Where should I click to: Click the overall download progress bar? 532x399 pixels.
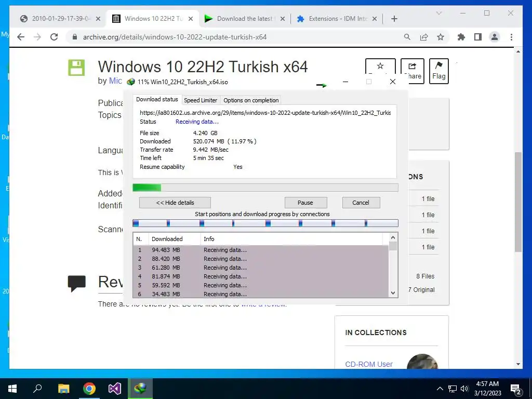(265, 188)
